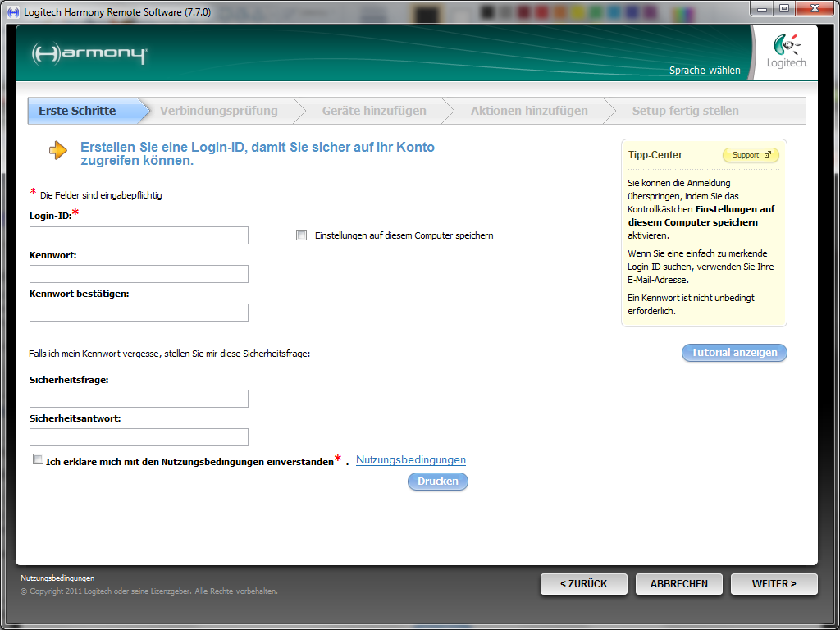Select the Verbindungsprüfung step tab
Image resolution: width=840 pixels, height=630 pixels.
coord(218,111)
